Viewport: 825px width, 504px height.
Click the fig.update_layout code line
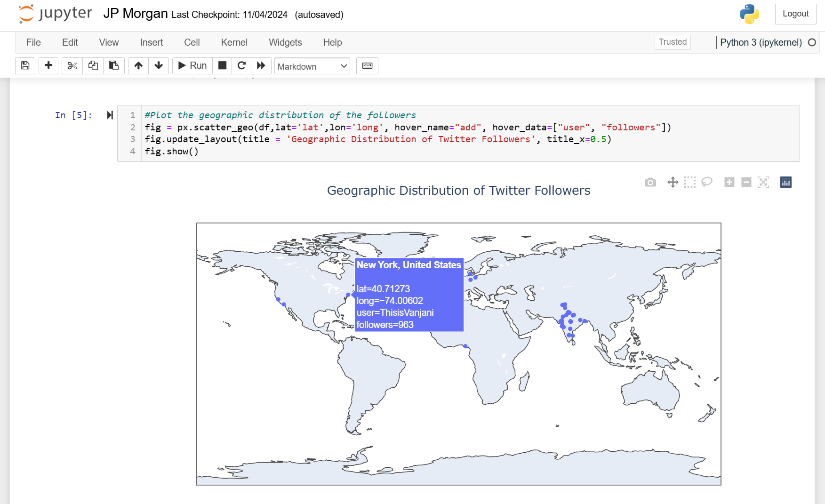coord(378,139)
